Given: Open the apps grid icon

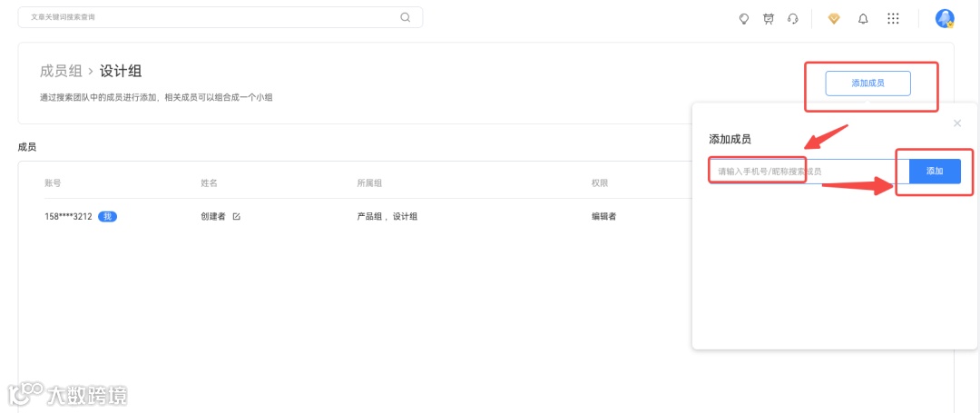Looking at the screenshot, I should 893,19.
